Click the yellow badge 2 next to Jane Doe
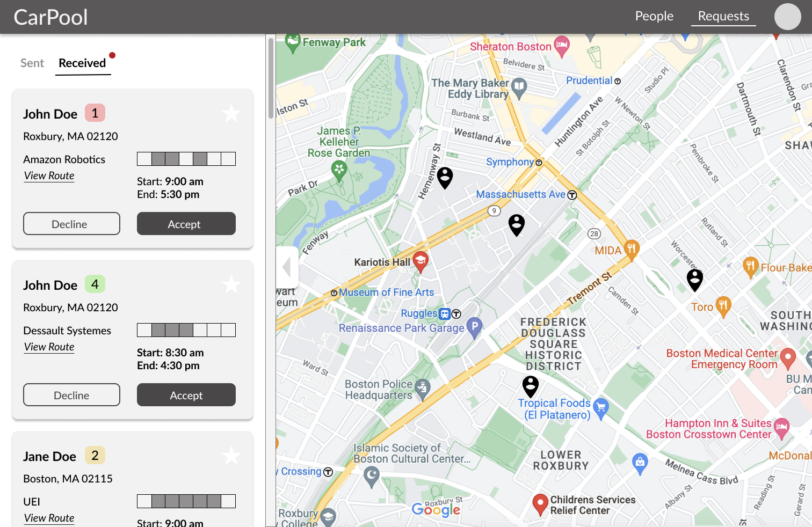812x527 pixels. (95, 455)
